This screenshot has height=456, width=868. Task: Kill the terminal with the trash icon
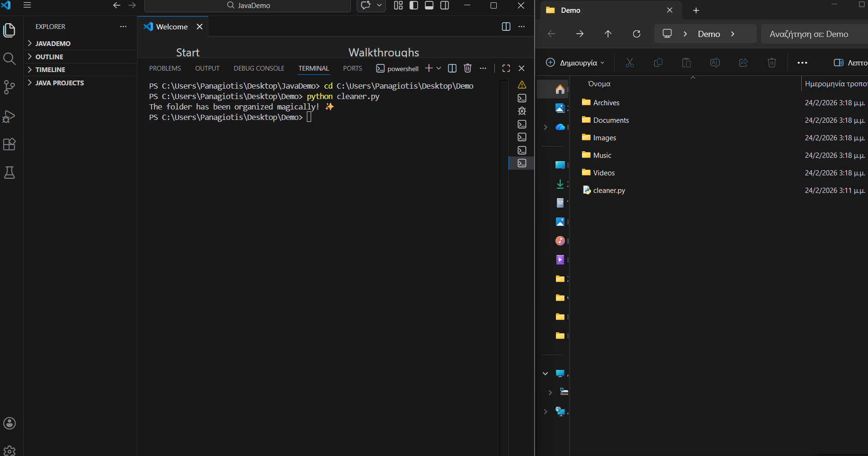pos(467,68)
